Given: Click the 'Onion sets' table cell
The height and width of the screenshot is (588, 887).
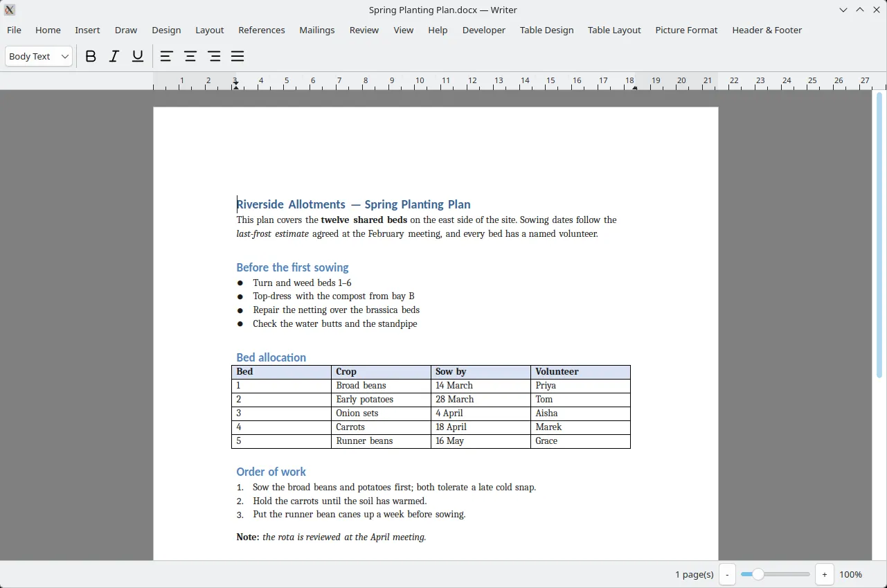Looking at the screenshot, I should point(381,413).
